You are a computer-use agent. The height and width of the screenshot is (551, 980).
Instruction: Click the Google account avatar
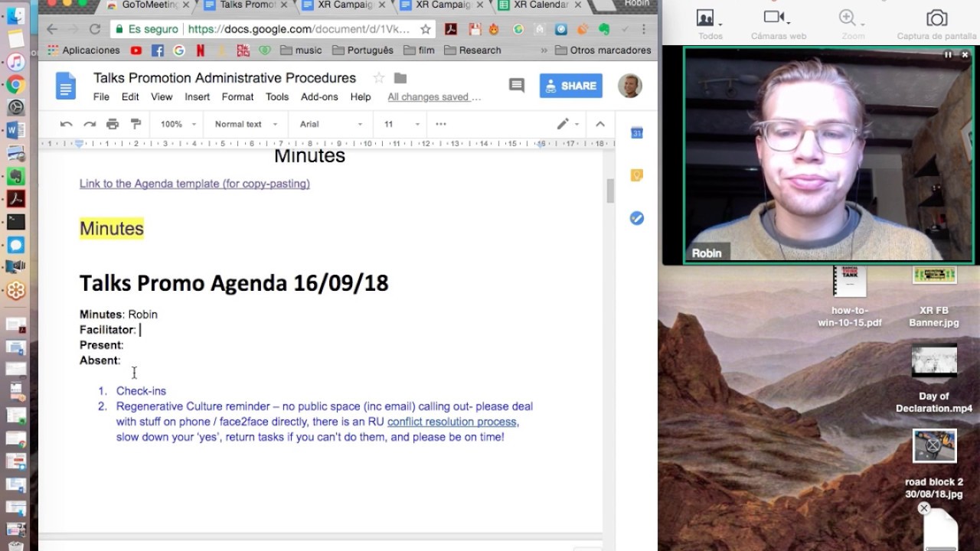pyautogui.click(x=629, y=86)
